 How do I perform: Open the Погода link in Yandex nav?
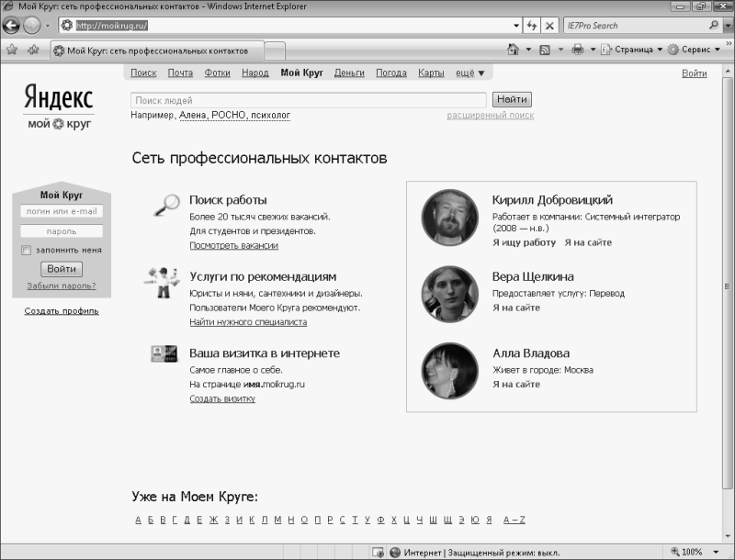391,73
